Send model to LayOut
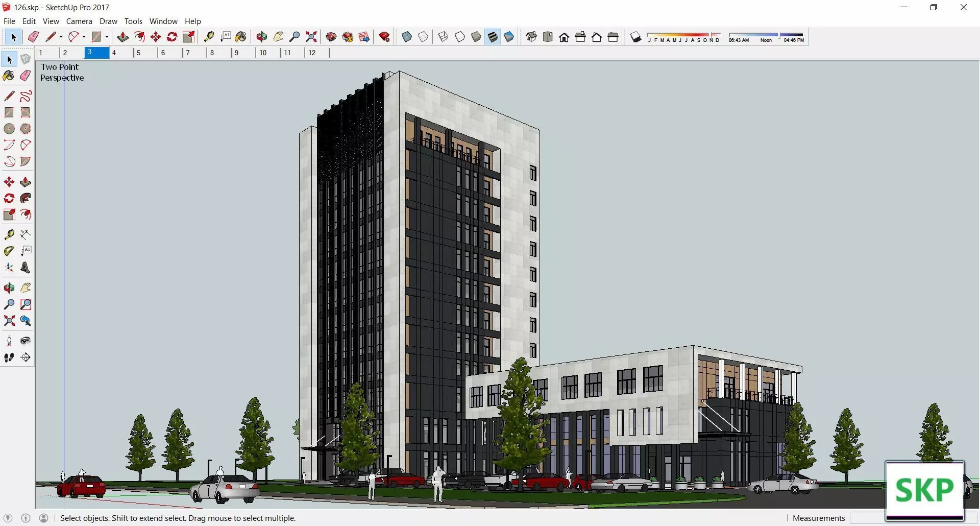980x526 pixels. click(x=364, y=37)
